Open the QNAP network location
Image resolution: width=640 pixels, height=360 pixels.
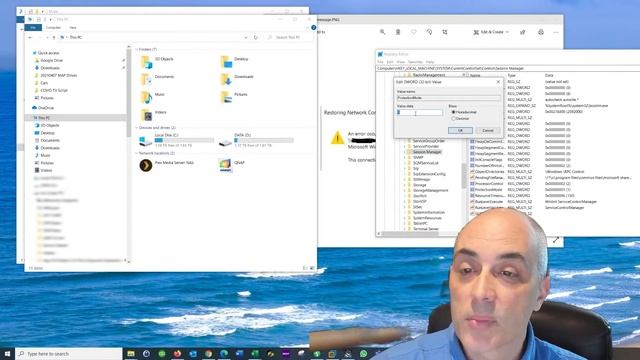pyautogui.click(x=232, y=165)
